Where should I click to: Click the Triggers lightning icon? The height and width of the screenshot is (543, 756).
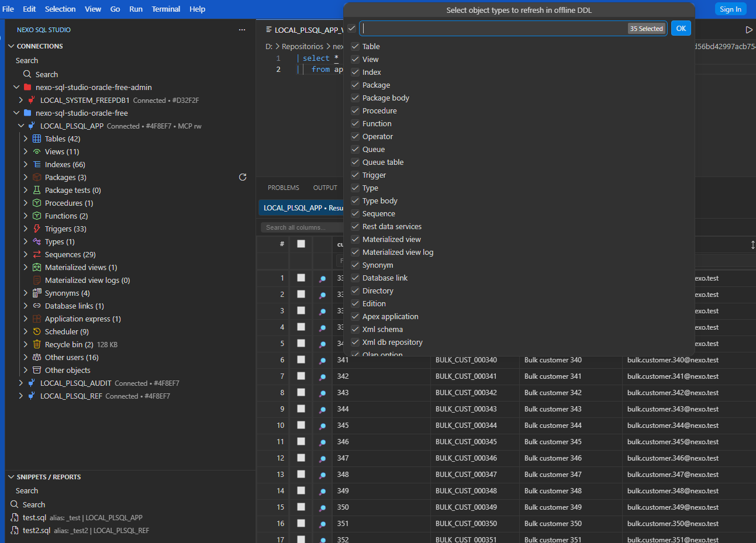coord(37,229)
